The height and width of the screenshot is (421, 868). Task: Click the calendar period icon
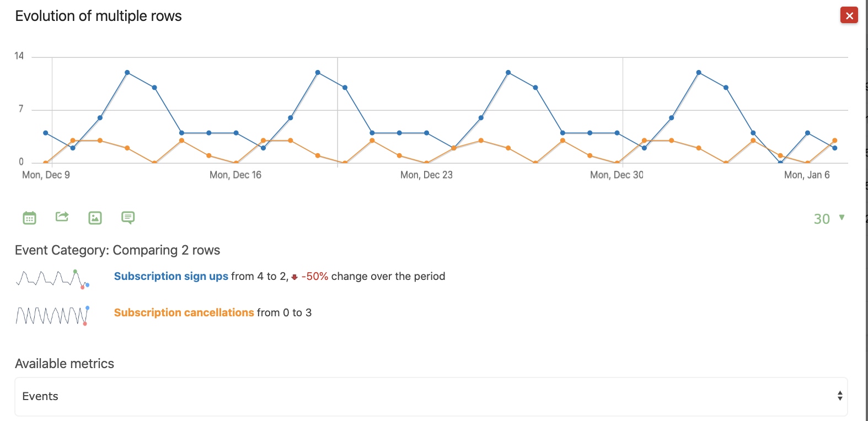[30, 218]
